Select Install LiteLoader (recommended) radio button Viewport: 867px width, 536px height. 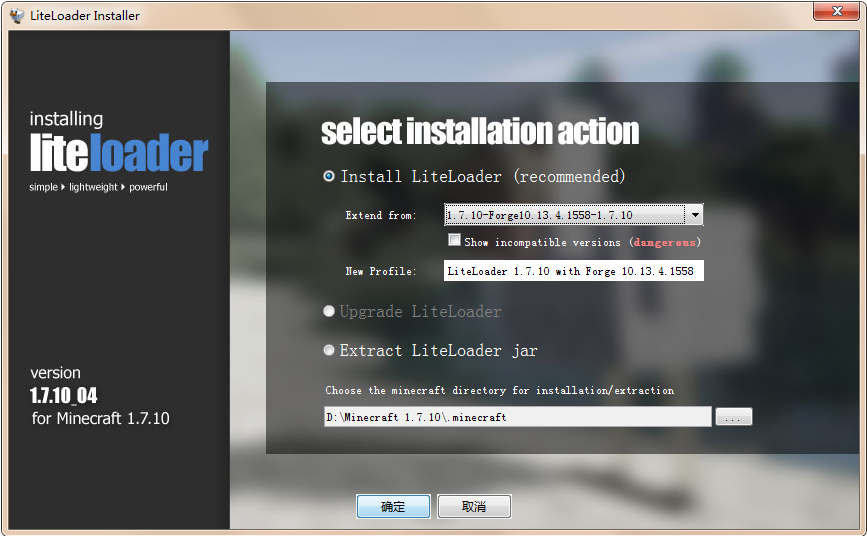pyautogui.click(x=329, y=176)
